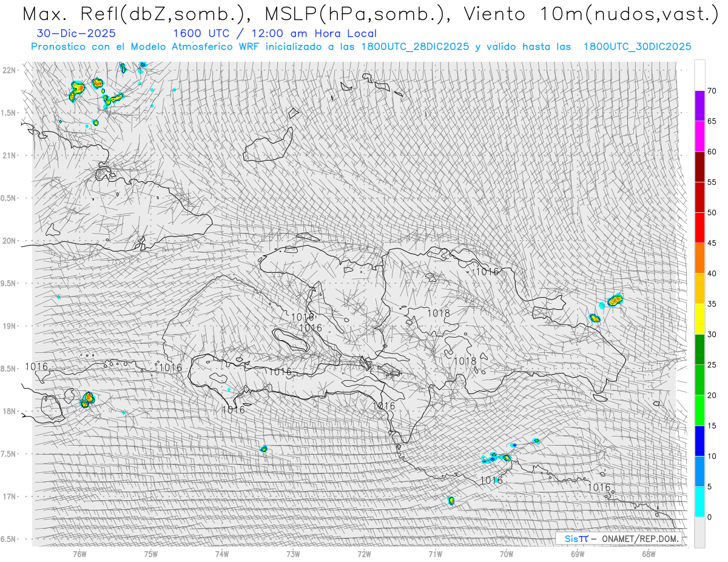Click the '1800UTC_28DIC2025' initialization time text
This screenshot has height=562, width=728.
415,47
